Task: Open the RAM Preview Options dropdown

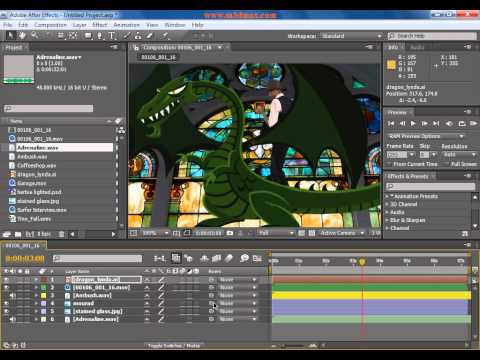Action: pyautogui.click(x=426, y=136)
